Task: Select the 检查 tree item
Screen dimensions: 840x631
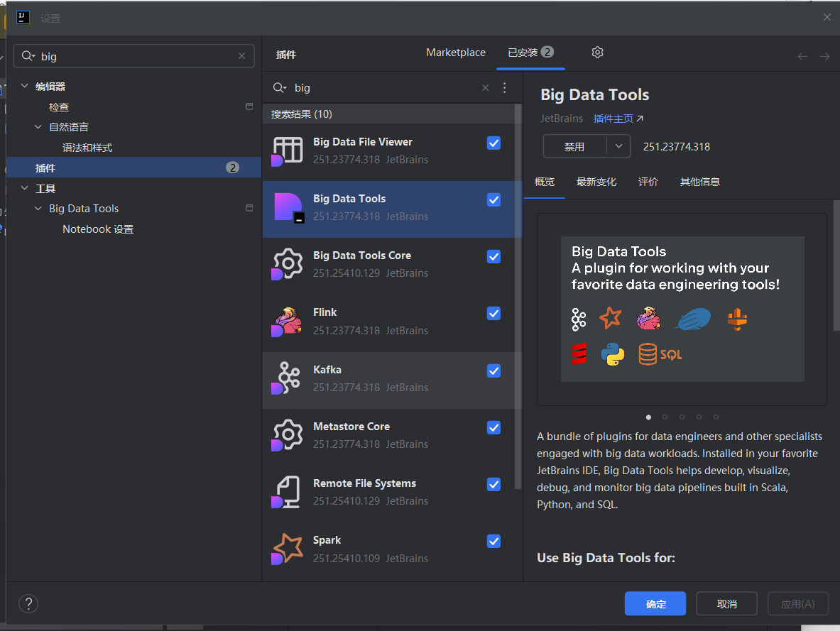Action: coord(59,106)
